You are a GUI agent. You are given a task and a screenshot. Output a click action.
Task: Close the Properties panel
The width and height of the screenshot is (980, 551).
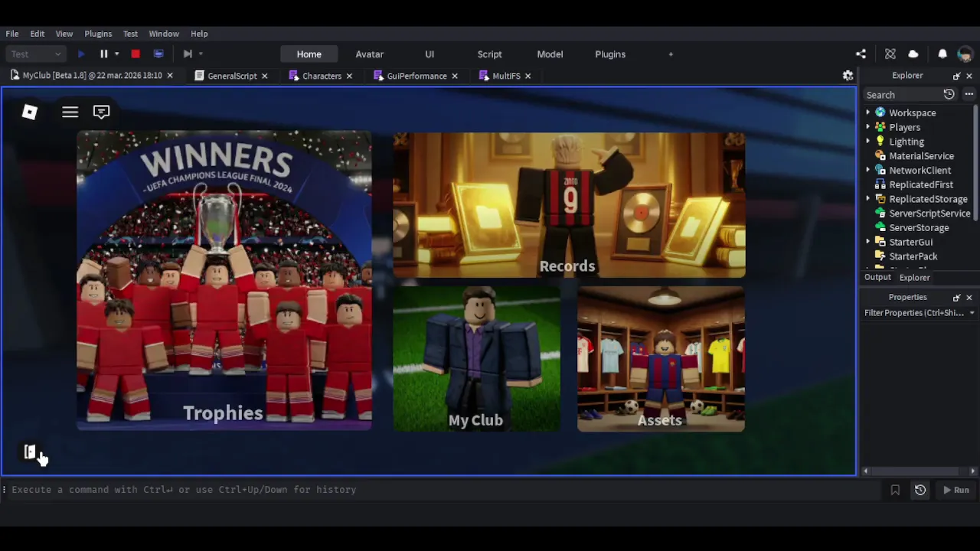(969, 297)
